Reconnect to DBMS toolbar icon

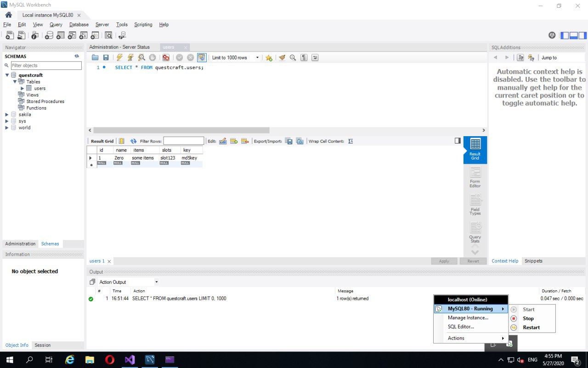click(x=122, y=35)
